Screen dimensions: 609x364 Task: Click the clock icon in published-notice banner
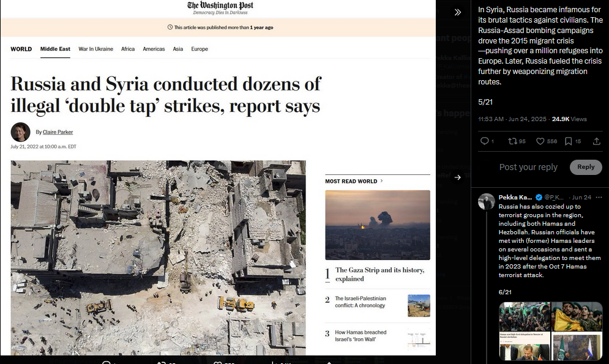(x=170, y=27)
